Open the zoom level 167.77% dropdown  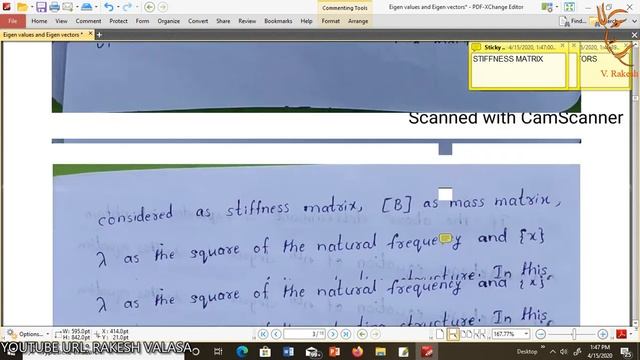point(527,334)
